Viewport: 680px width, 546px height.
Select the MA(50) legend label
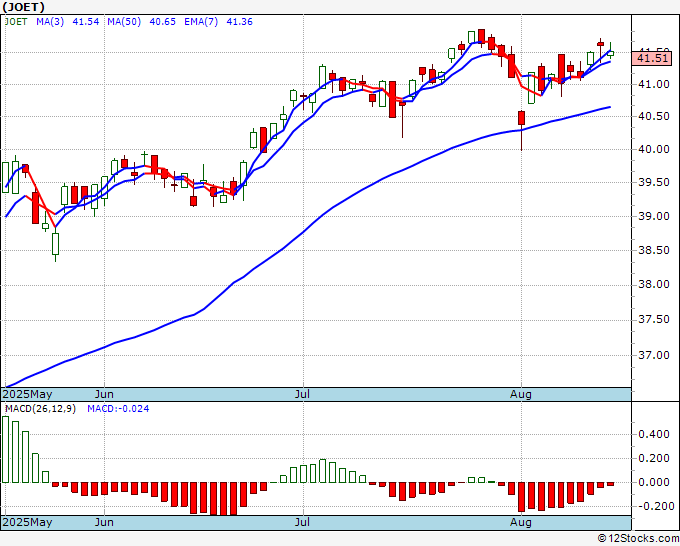point(124,22)
